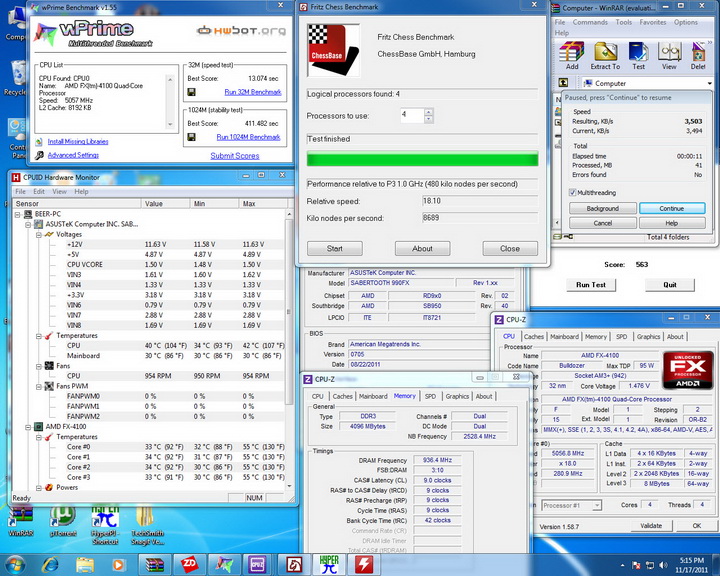This screenshot has width=720, height=576.
Task: Click Max column header in Hardware Monitor
Action: pyautogui.click(x=263, y=203)
